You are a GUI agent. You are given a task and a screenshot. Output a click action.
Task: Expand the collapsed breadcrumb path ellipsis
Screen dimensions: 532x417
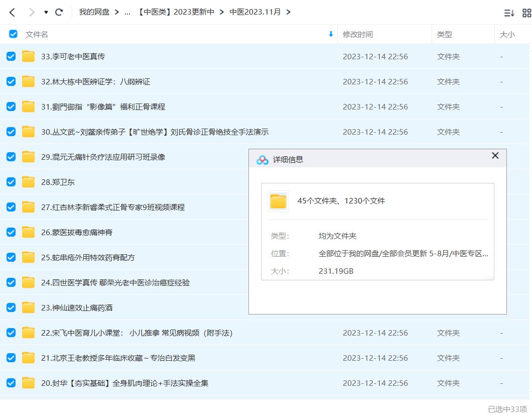pyautogui.click(x=127, y=12)
